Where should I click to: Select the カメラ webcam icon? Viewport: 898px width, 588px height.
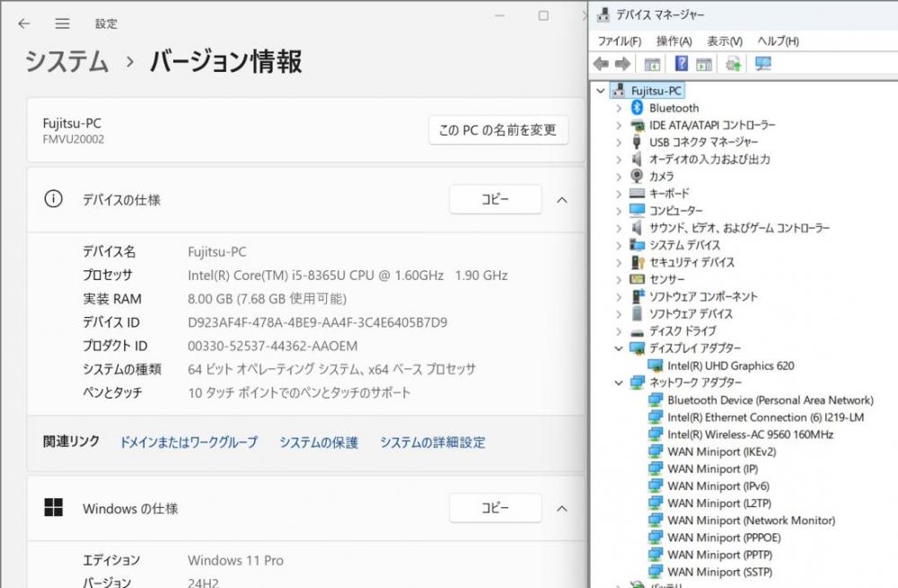click(637, 176)
